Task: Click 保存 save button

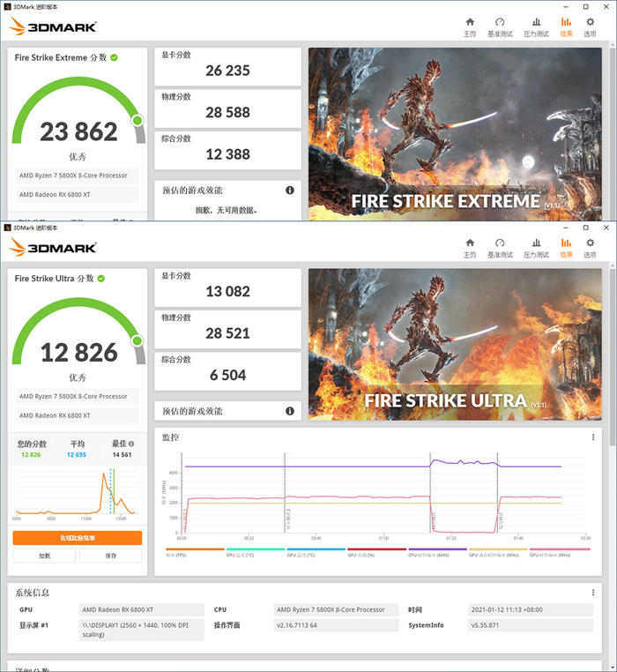Action: point(110,556)
